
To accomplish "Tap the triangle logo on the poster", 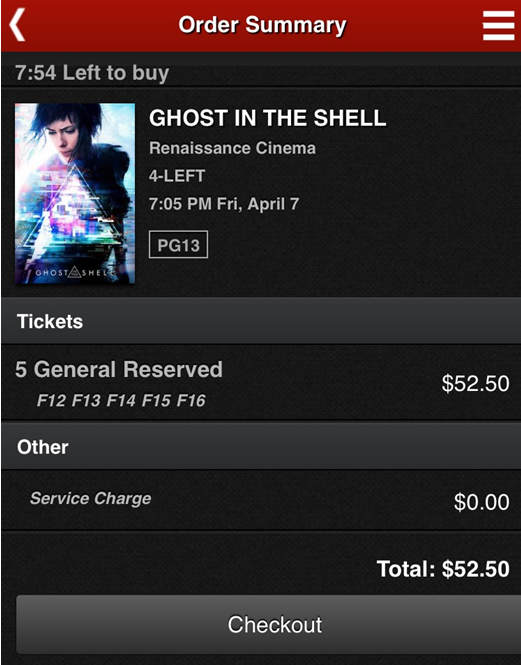I will pyautogui.click(x=75, y=272).
